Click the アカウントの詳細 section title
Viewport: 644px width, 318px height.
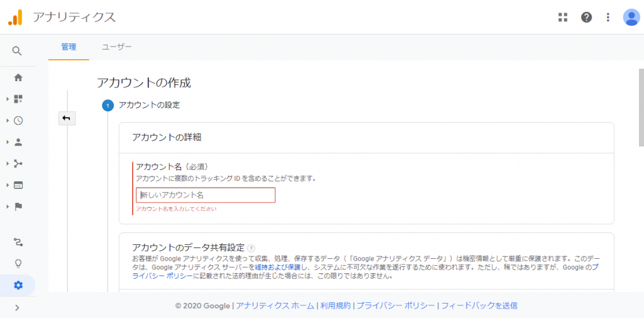(x=167, y=137)
